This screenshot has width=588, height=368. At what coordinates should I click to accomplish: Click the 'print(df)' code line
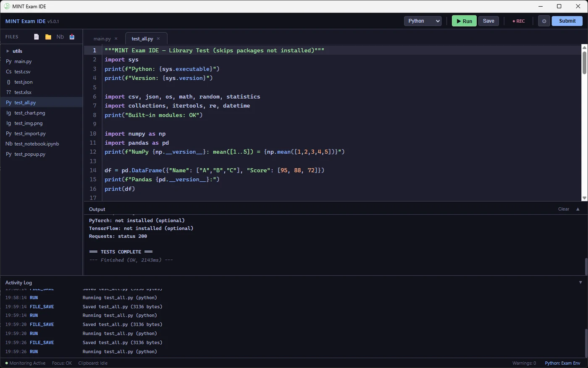point(120,189)
